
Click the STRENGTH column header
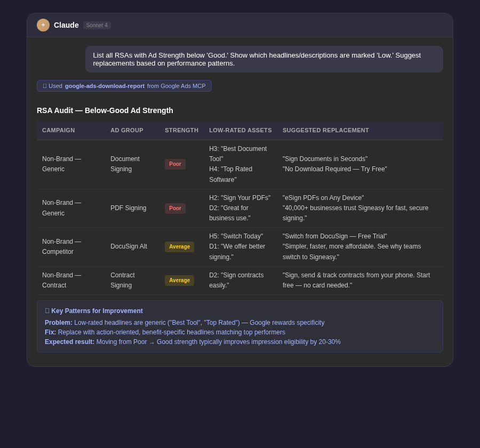[x=181, y=130]
